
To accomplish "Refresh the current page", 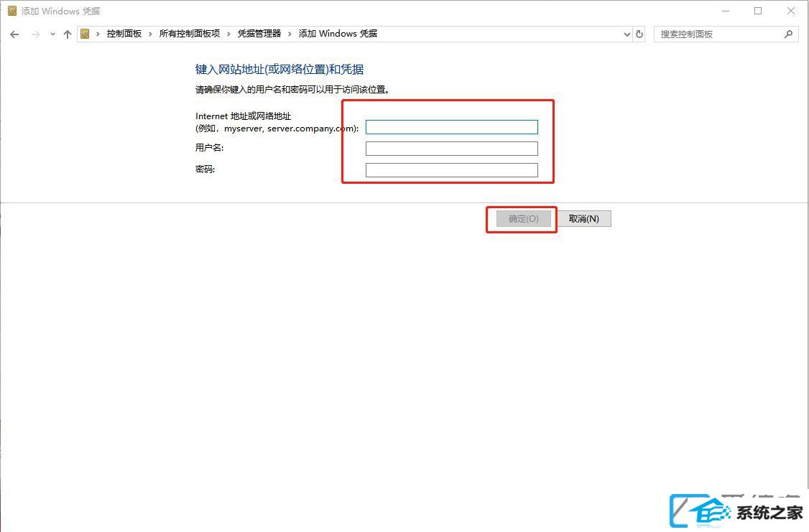I will (x=639, y=34).
